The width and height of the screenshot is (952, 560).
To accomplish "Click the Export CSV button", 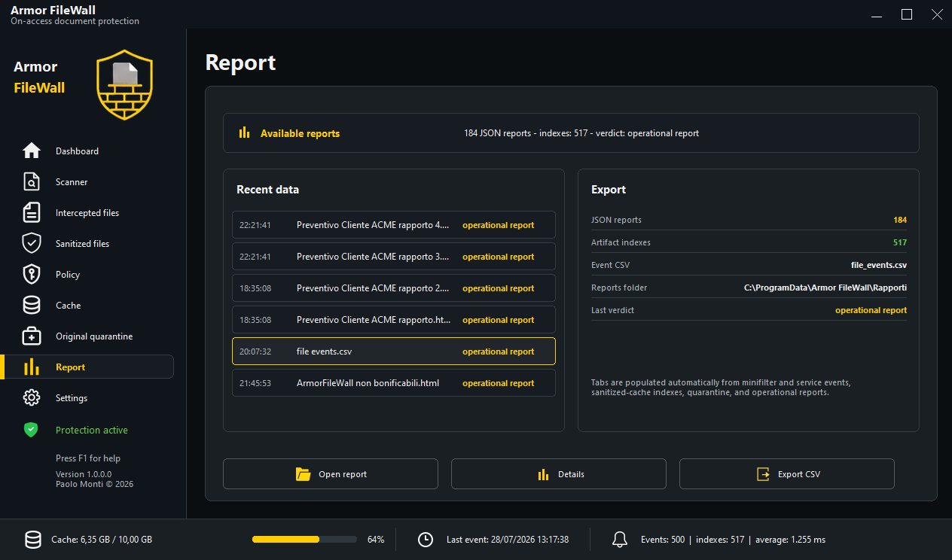I will coord(787,474).
